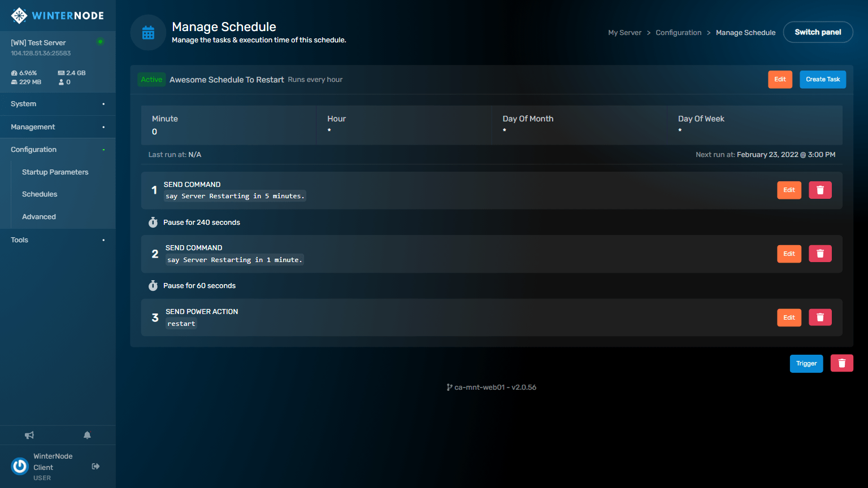Click the disk icon showing 229 MB
Viewport: 868px width, 488px height.
point(14,82)
